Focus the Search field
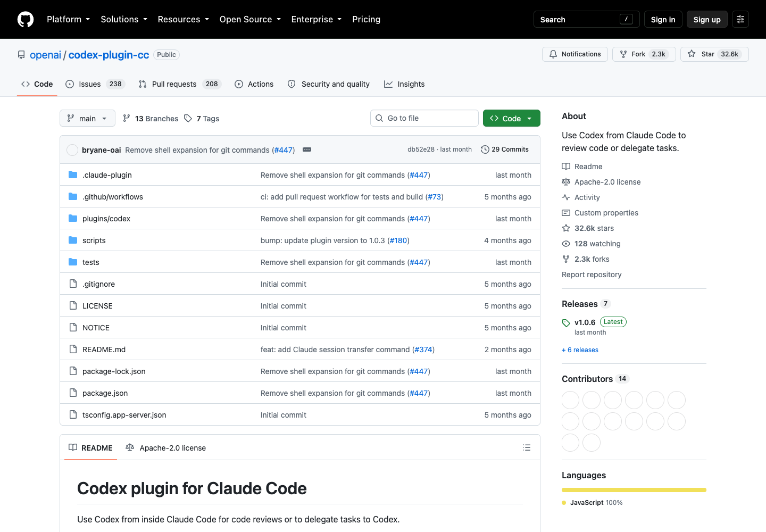Screen dimensions: 766x532 coord(587,19)
